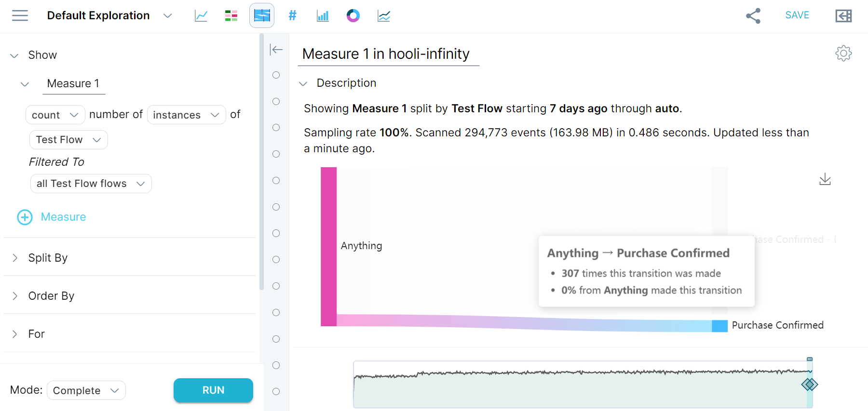The width and height of the screenshot is (868, 411).
Task: Open the instances dropdown
Action: (186, 115)
